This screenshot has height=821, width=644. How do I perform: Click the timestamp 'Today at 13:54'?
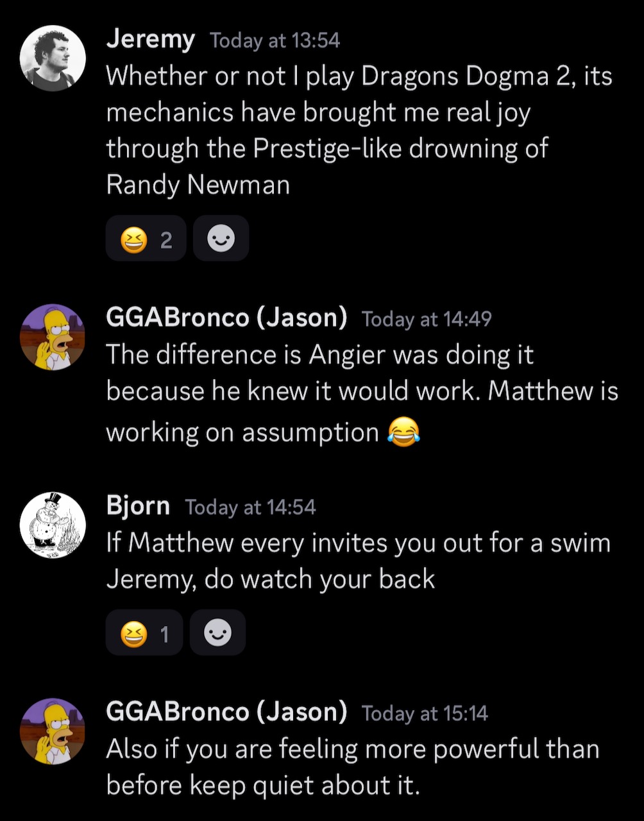(x=275, y=41)
